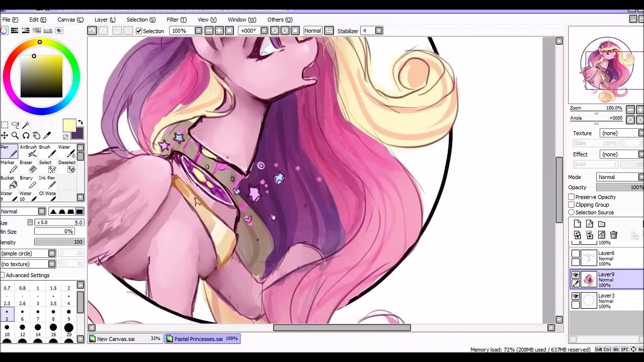The width and height of the screenshot is (644, 362).
Task: Zoom in with the toolbar plus button
Action: point(219,31)
